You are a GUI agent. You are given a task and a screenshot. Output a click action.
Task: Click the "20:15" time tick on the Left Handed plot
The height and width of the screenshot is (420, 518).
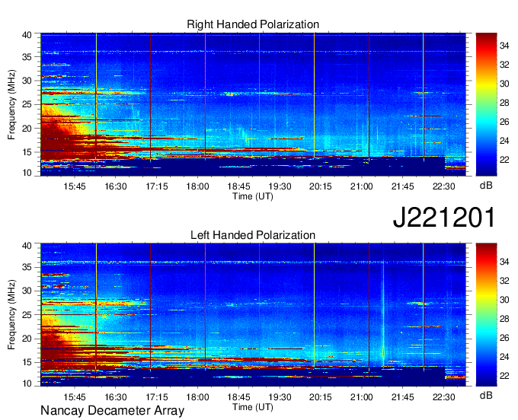pos(321,397)
